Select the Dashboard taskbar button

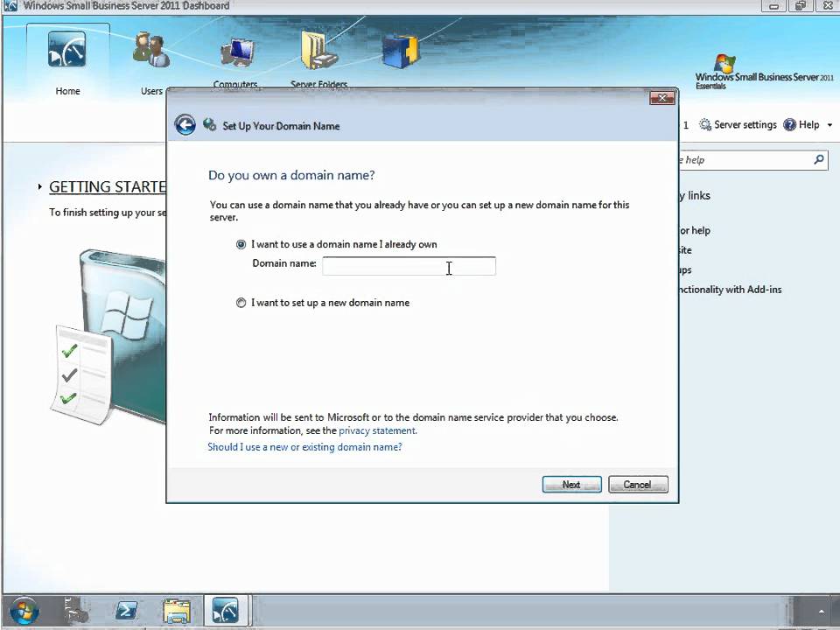(226, 610)
